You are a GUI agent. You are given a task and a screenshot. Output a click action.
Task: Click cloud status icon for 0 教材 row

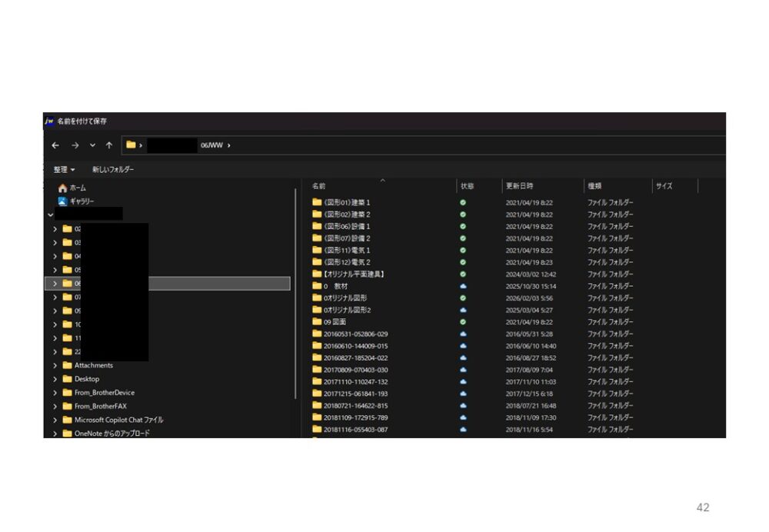463,286
